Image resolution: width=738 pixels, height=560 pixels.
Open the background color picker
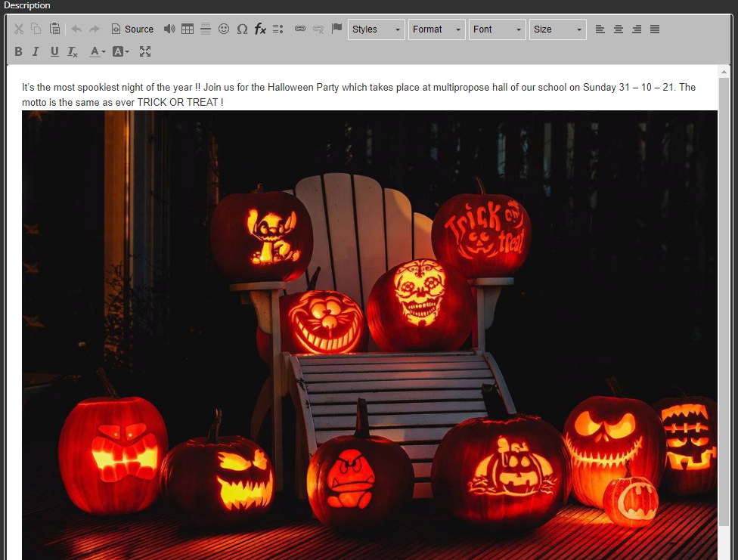pos(120,51)
